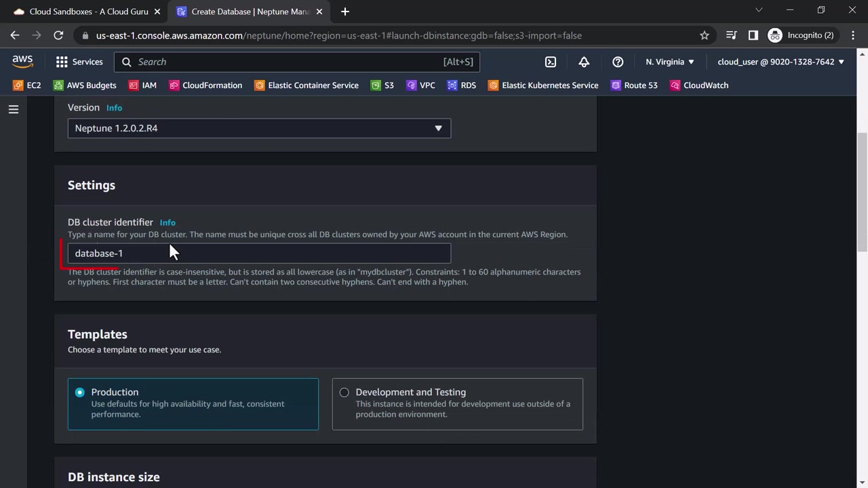
Task: Open the browser media control icon
Action: [731, 35]
